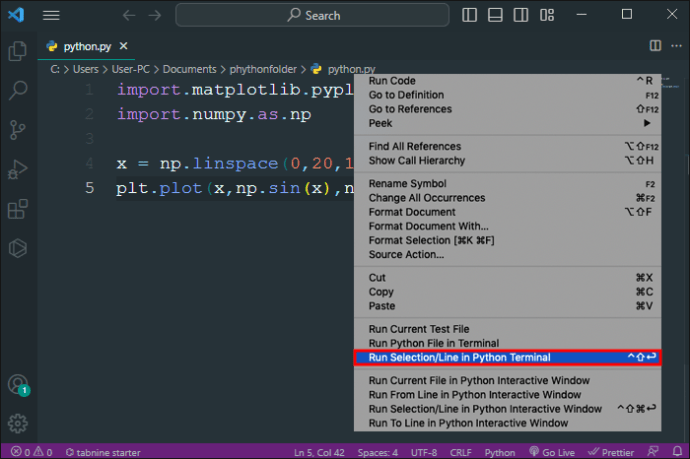Close the python.py tab
The height and width of the screenshot is (459, 690).
[x=124, y=46]
